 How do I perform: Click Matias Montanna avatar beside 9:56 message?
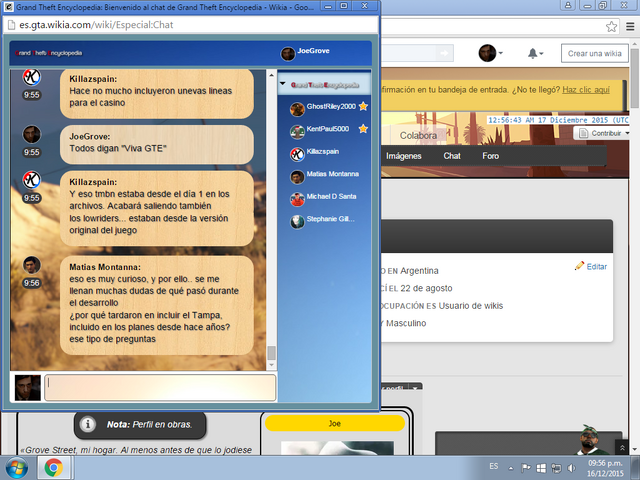click(31, 265)
